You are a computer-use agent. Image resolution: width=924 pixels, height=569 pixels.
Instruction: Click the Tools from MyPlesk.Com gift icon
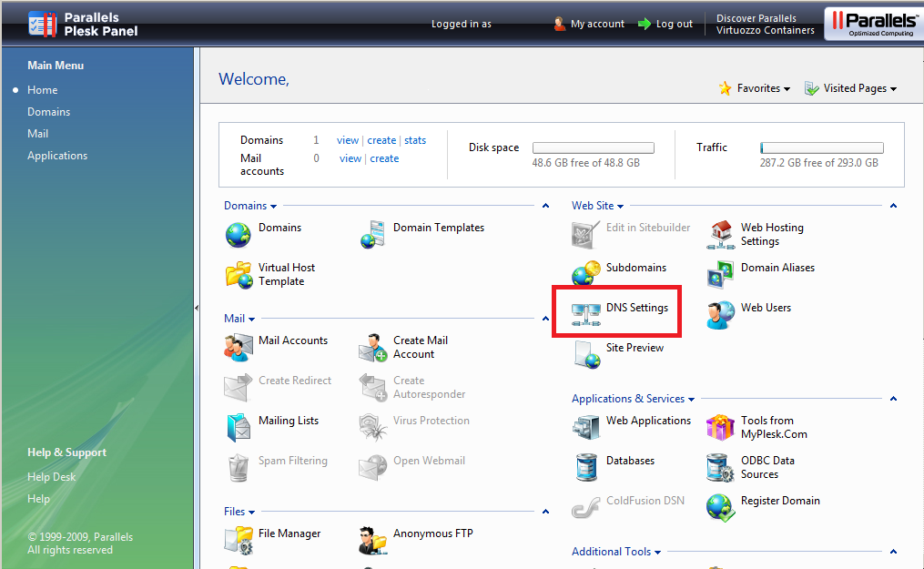point(721,427)
